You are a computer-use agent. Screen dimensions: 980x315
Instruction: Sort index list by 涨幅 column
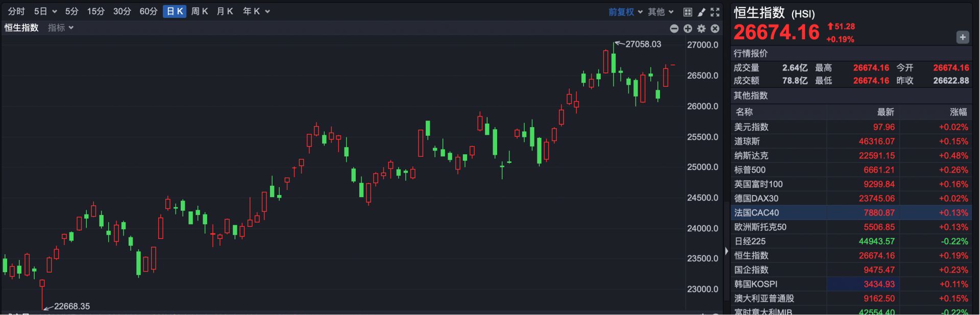pyautogui.click(x=958, y=112)
